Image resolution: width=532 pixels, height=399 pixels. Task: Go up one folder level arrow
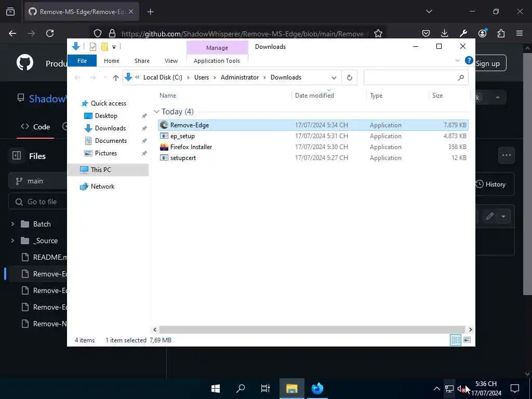(116, 78)
